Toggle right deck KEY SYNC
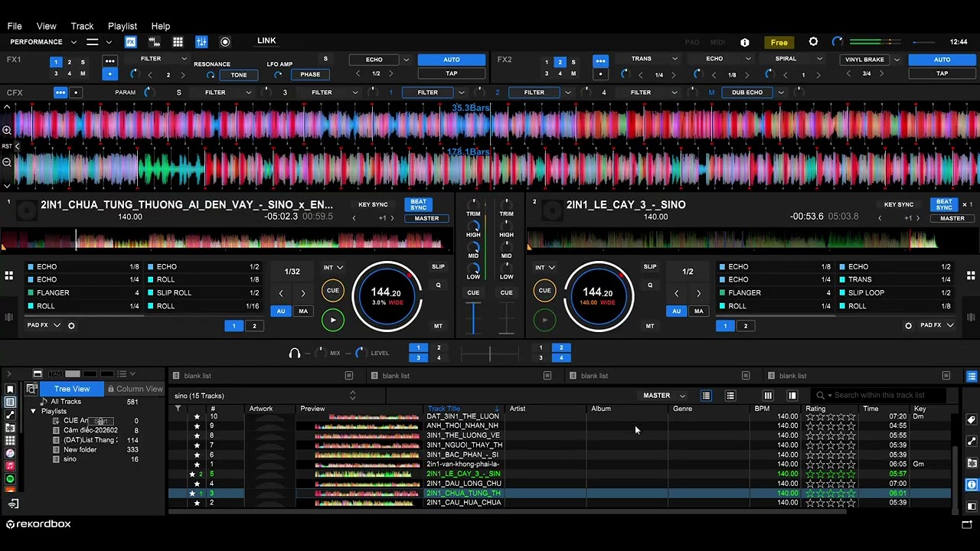Screen dimensions: 980x551 899,204
